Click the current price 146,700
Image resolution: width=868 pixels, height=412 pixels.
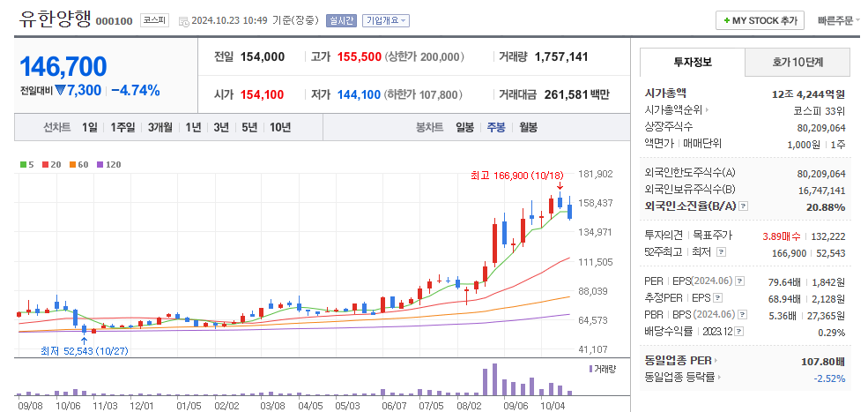[63, 66]
